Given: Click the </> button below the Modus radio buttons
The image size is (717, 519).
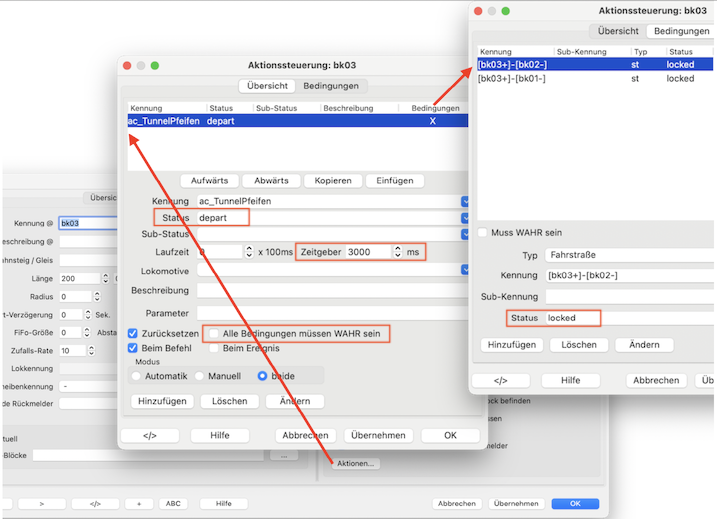Looking at the screenshot, I should [x=149, y=436].
